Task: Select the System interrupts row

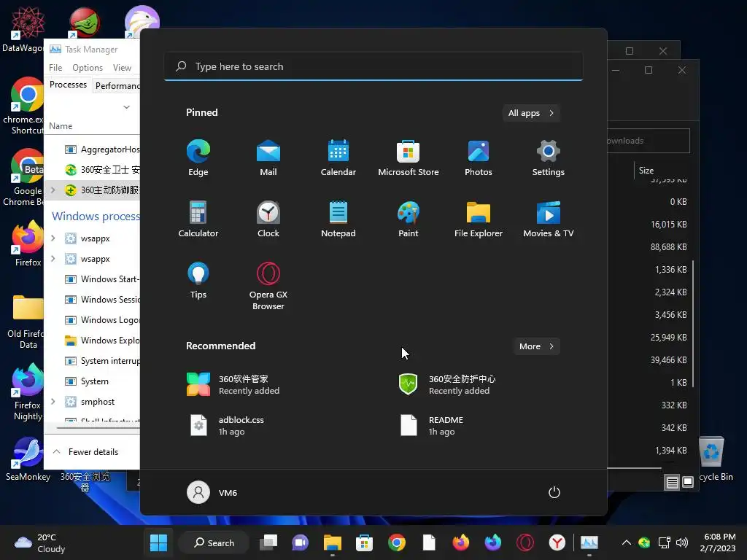Action: [x=92, y=361]
